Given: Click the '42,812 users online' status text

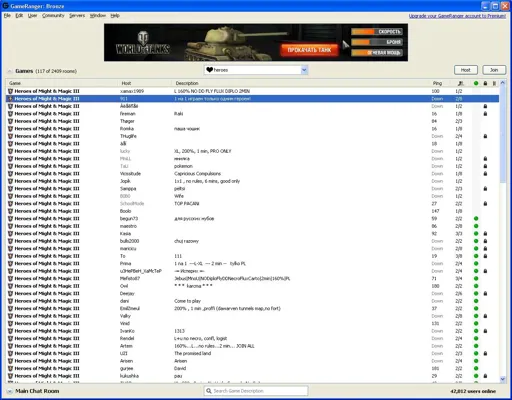Looking at the screenshot, I should 473,391.
